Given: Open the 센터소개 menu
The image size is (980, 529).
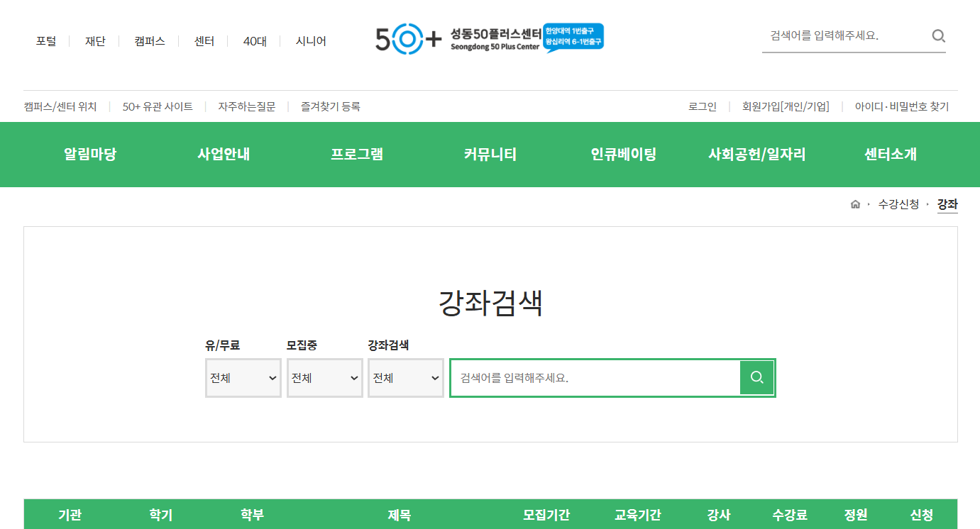Looking at the screenshot, I should [x=891, y=155].
